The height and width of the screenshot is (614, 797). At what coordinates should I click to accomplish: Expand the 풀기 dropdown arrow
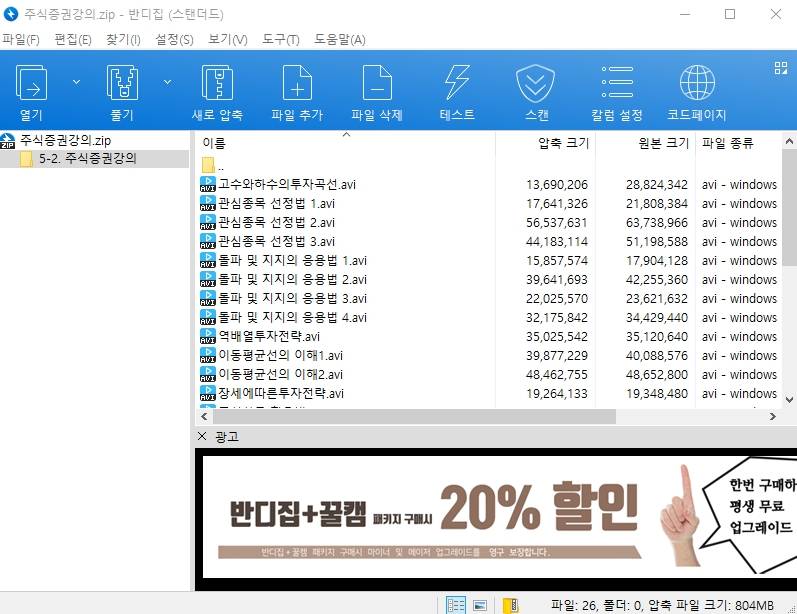[167, 82]
